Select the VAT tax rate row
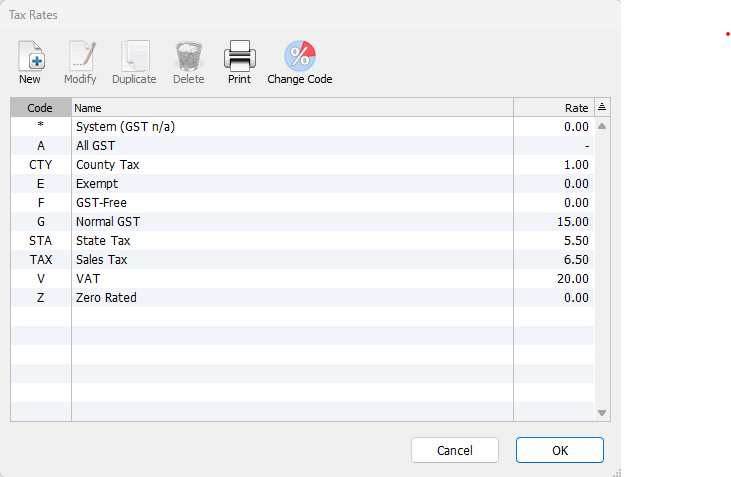Screen dimensions: 731x477 [302, 278]
